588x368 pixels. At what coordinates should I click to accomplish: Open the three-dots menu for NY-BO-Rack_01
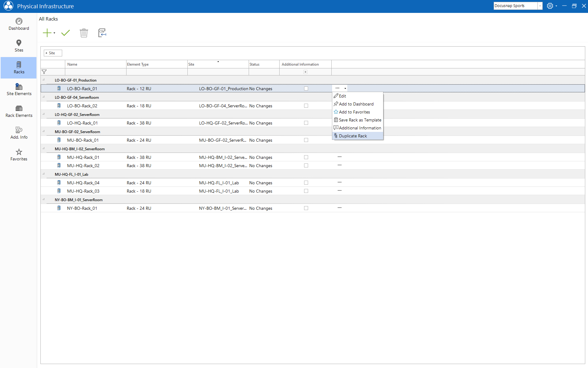pyautogui.click(x=339, y=208)
